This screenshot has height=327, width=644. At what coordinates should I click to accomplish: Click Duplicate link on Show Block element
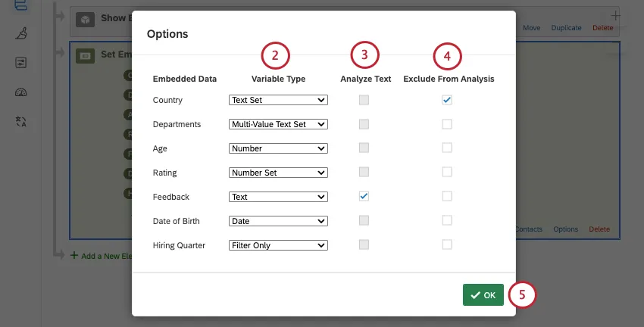point(567,28)
